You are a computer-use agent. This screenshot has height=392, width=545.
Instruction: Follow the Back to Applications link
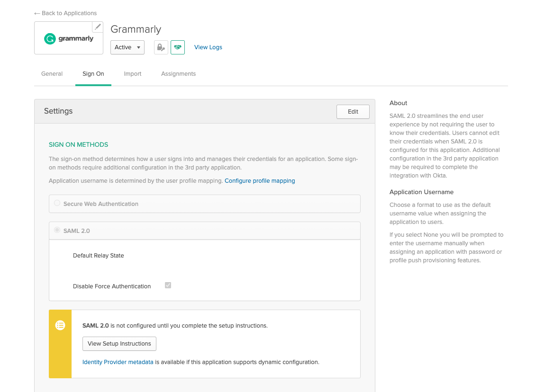coord(65,13)
